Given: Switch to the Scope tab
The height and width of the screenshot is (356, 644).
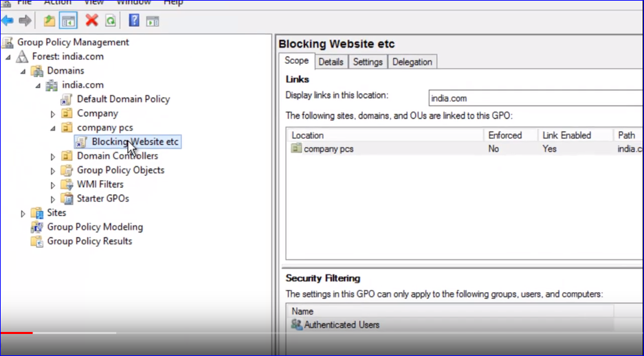Looking at the screenshot, I should [x=296, y=60].
